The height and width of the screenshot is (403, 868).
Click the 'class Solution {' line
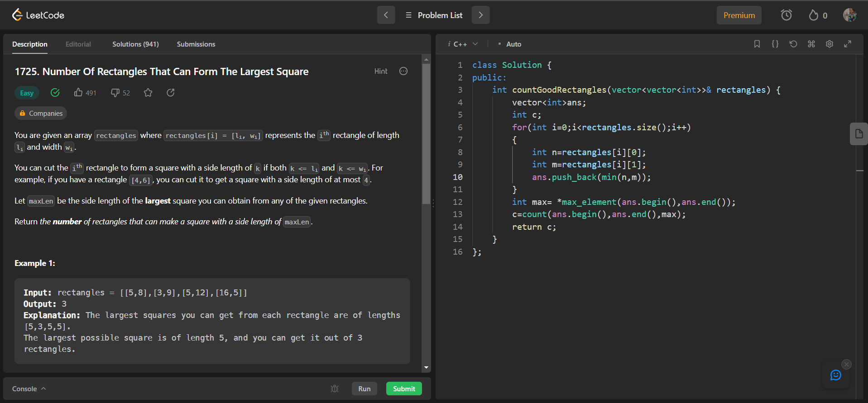coord(512,65)
